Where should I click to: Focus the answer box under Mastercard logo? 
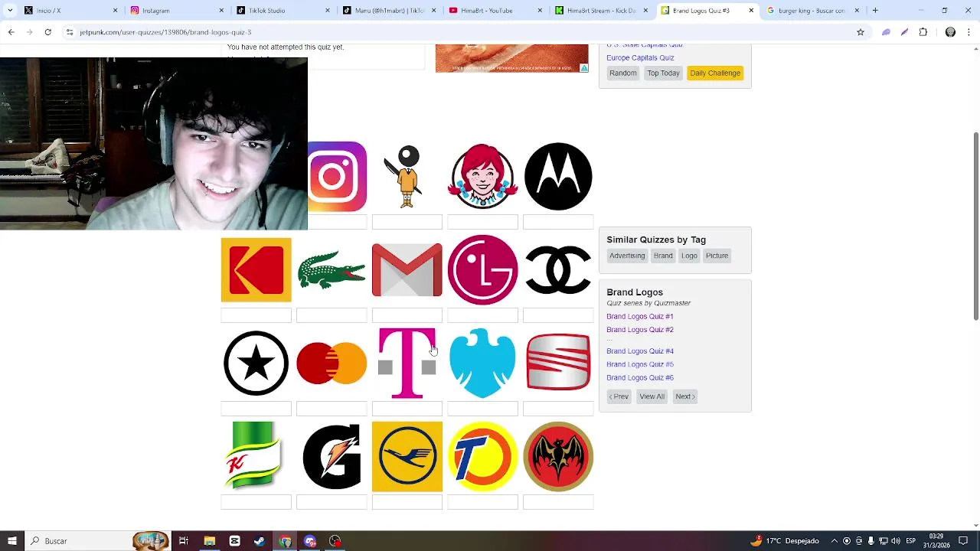(332, 409)
